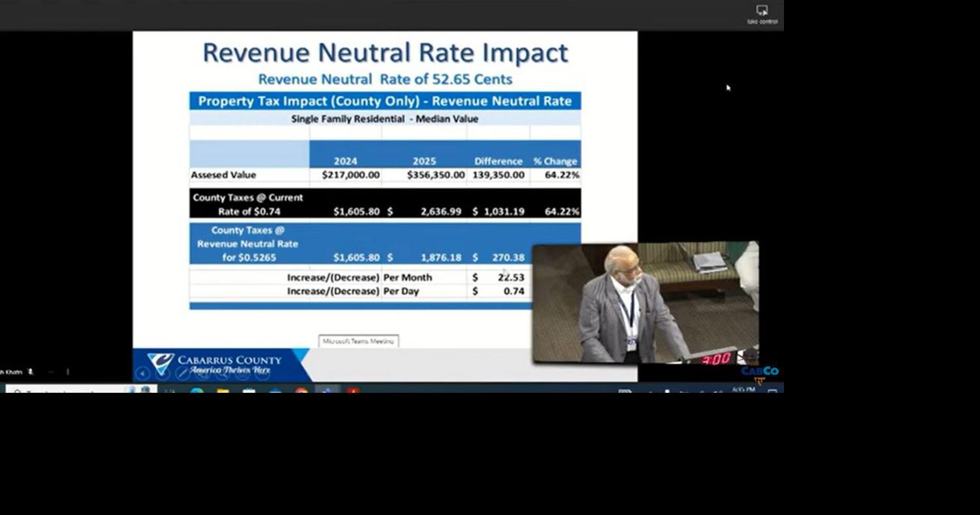Switch to Microsoft Teams in taskbar
Viewport: 980px width, 515px height.
pyautogui.click(x=327, y=391)
